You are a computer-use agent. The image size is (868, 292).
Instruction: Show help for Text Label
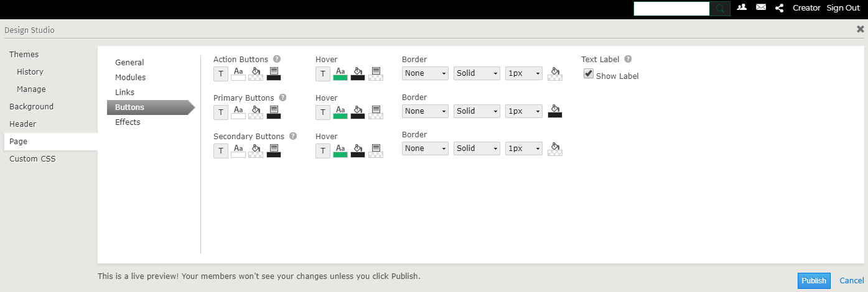pos(628,59)
